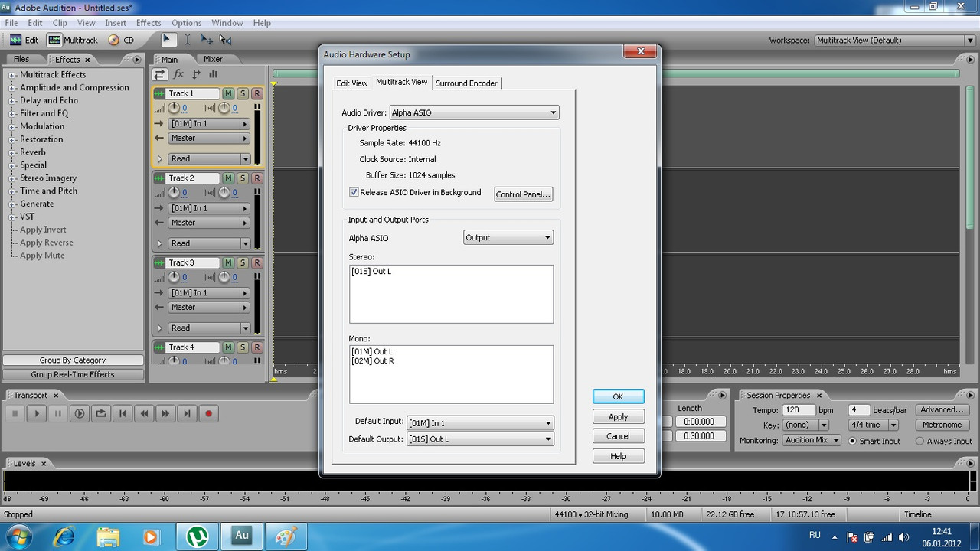980x551 pixels.
Task: Select the Move/Copy Clip tool
Action: tap(206, 40)
